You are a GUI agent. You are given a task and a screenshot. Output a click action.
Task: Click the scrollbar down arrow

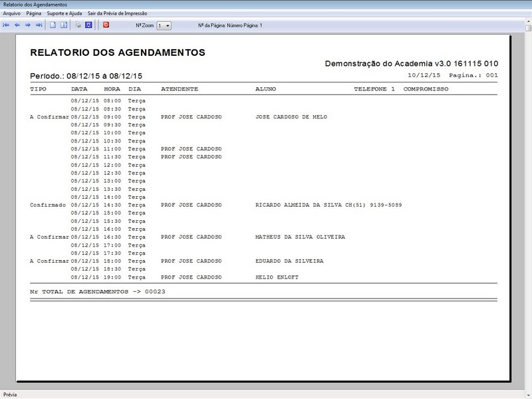[528, 395]
